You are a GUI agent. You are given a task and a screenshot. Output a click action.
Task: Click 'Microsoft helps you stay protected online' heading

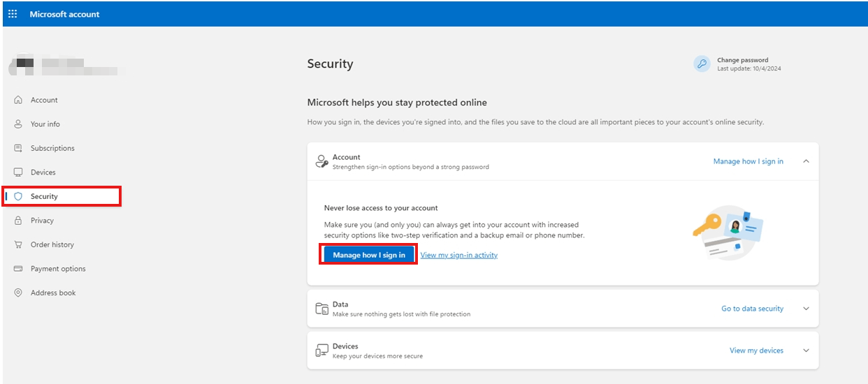click(x=397, y=103)
